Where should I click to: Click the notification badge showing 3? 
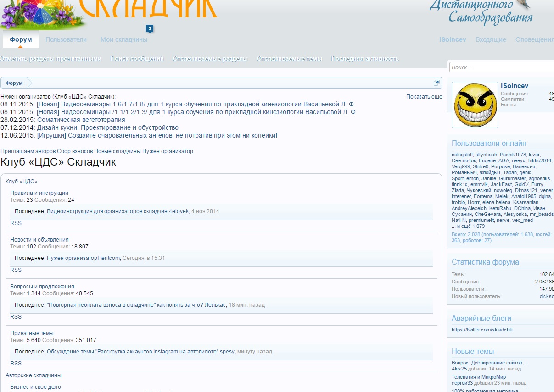150,28
